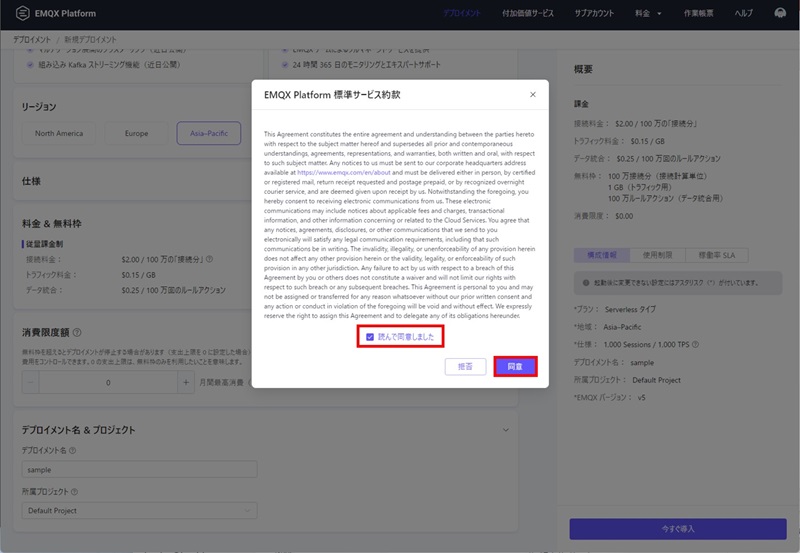The image size is (800, 553).
Task: Switch to the 稼働率 SLA tab
Action: coord(717,255)
